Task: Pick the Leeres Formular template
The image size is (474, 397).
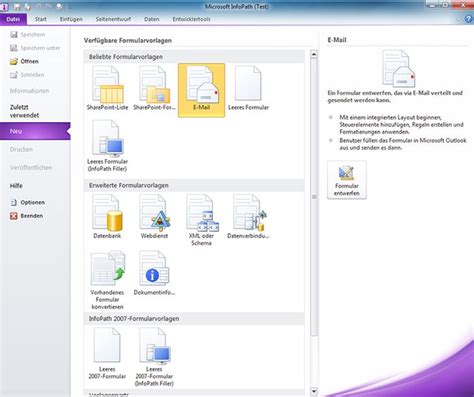Action: 248,88
